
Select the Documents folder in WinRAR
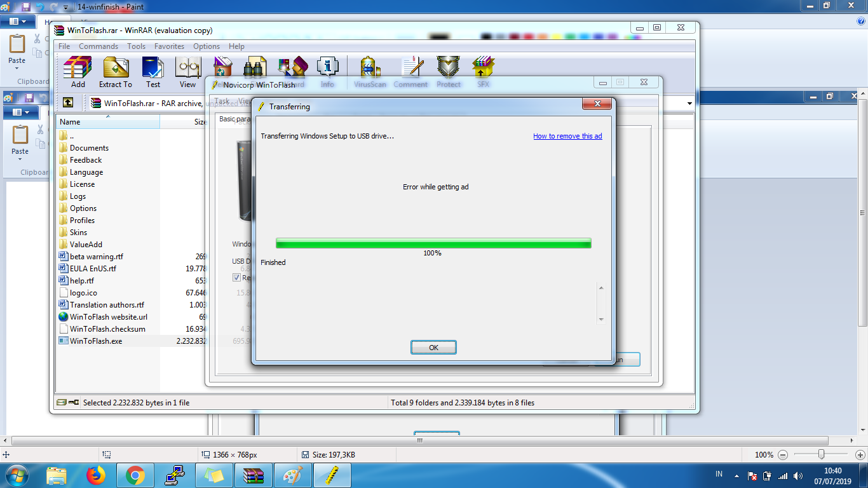click(x=89, y=148)
